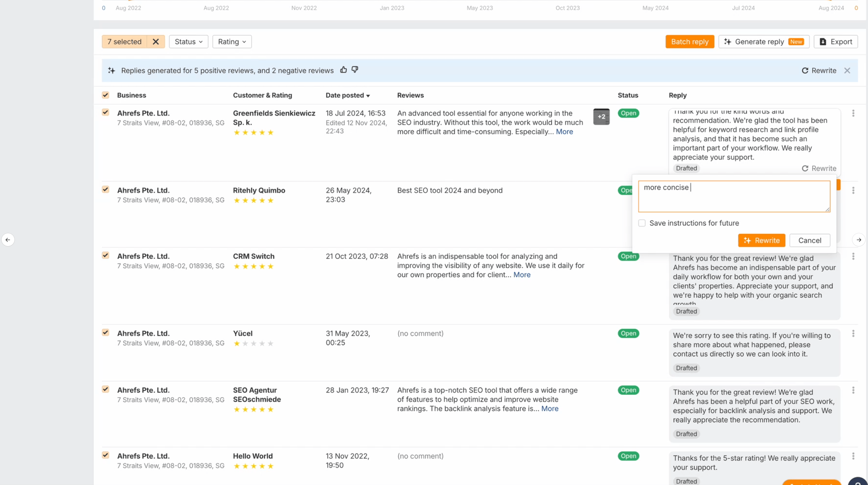This screenshot has height=485, width=868.
Task: Click the Export button
Action: (836, 42)
